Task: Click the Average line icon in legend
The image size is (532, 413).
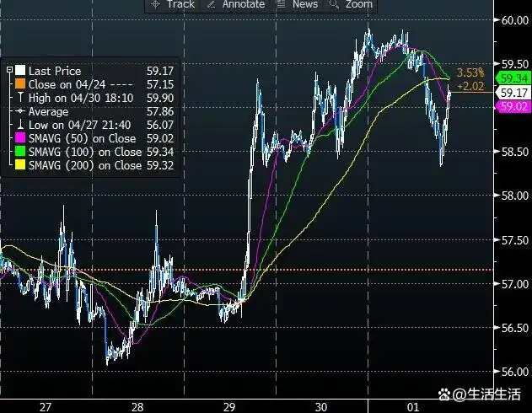Action: tap(21, 112)
